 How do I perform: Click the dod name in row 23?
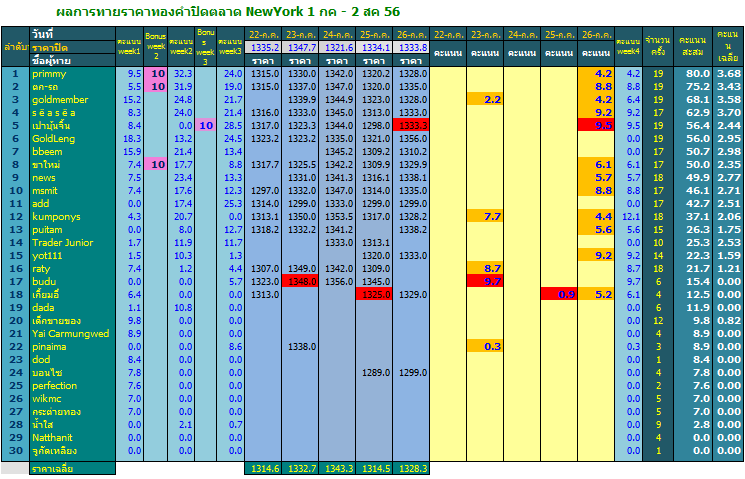point(41,359)
